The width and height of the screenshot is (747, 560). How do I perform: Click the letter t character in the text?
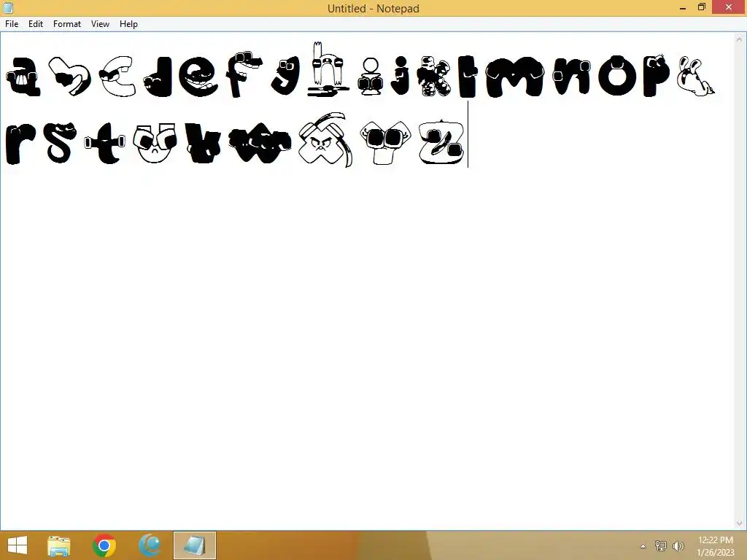coord(105,143)
